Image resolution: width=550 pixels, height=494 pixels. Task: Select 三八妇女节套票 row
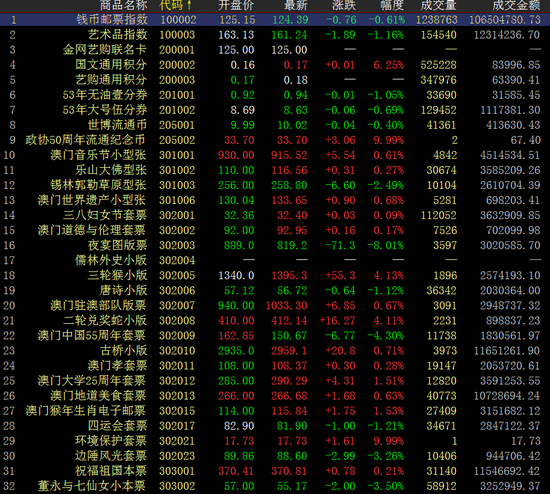[275, 215]
